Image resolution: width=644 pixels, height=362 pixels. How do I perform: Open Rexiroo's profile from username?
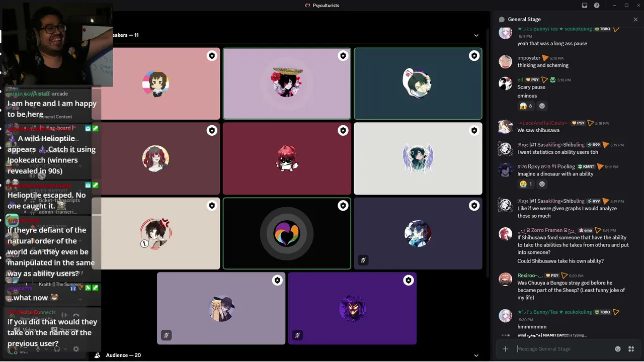tap(530, 276)
